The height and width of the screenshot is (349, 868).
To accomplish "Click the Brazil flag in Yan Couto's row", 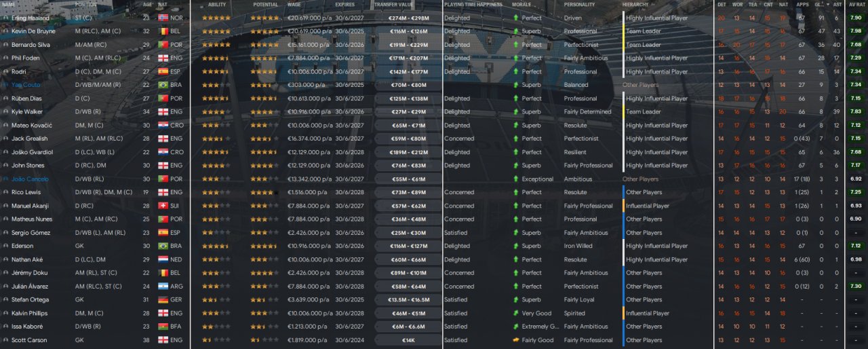I will pos(162,85).
